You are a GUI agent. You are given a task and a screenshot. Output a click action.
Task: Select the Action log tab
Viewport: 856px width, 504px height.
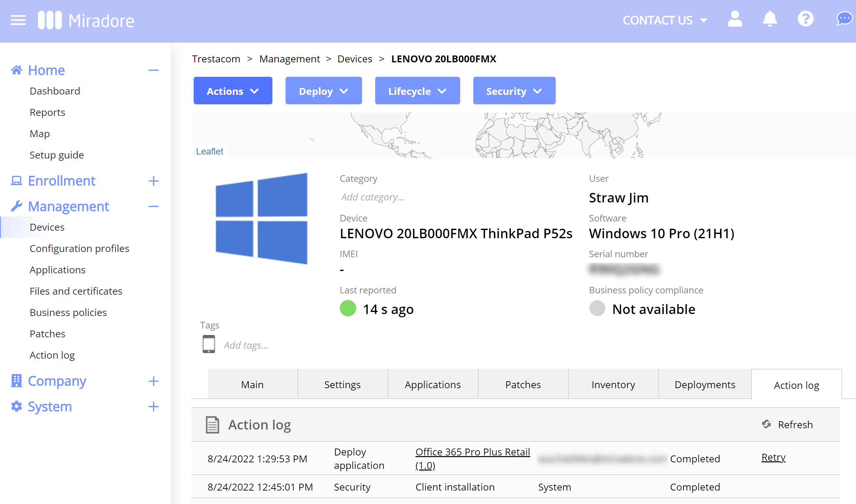[x=797, y=385]
